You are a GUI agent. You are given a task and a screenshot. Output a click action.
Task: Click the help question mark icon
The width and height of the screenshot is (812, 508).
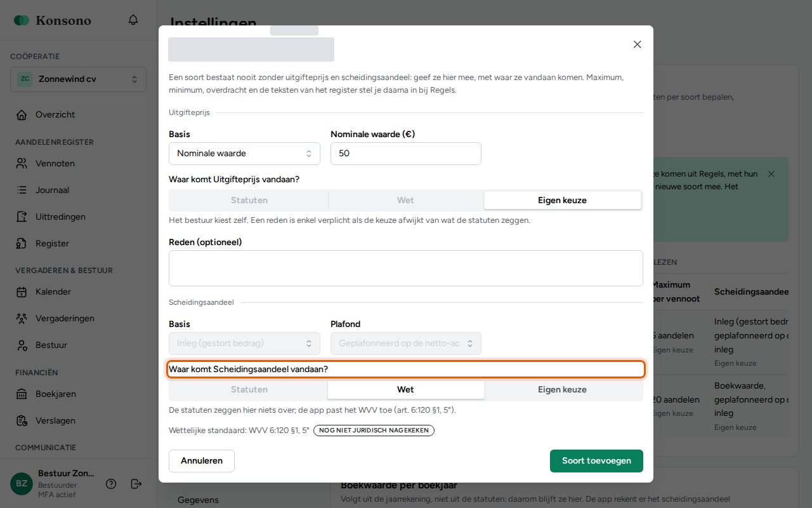click(111, 484)
